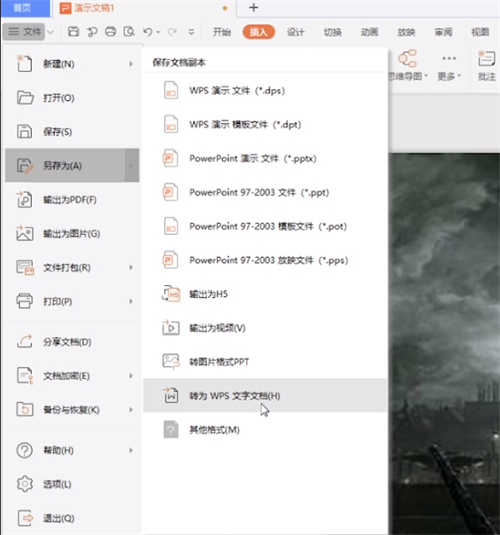The height and width of the screenshot is (535, 500).
Task: Expand the 新建(N) submenu arrow
Action: 131,64
